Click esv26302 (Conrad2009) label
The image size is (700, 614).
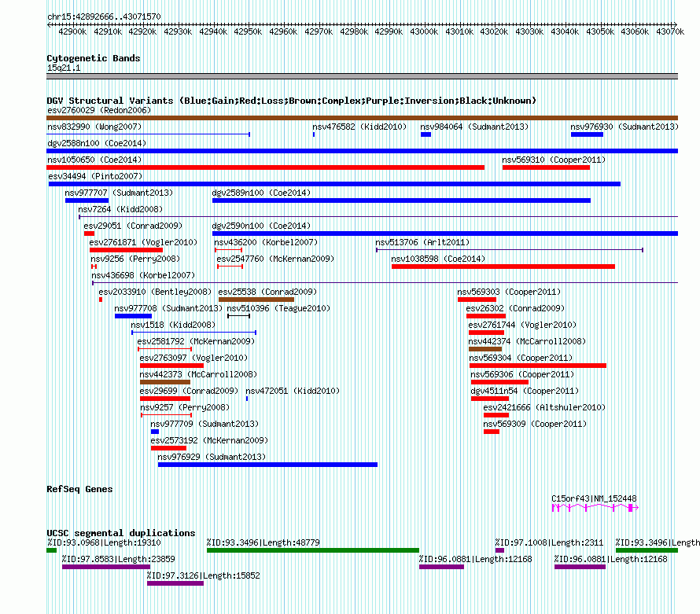(516, 308)
